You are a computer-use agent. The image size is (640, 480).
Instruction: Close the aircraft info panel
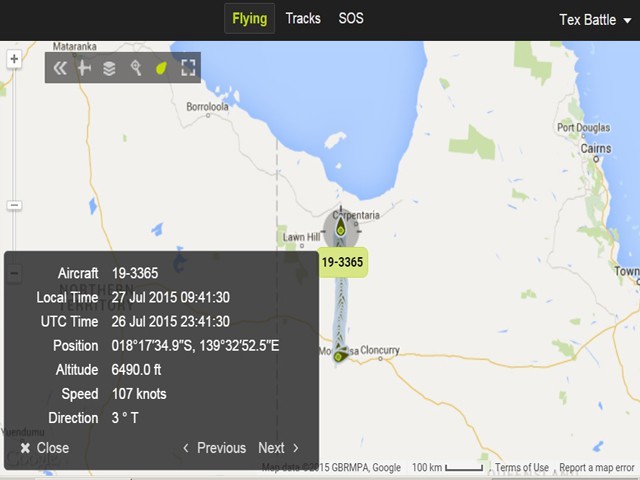pos(45,448)
